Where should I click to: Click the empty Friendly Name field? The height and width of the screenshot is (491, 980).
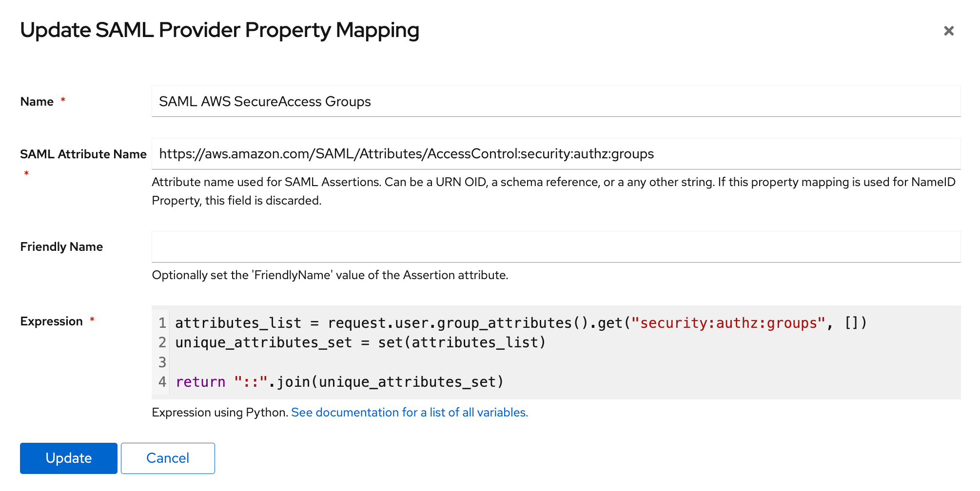(556, 247)
